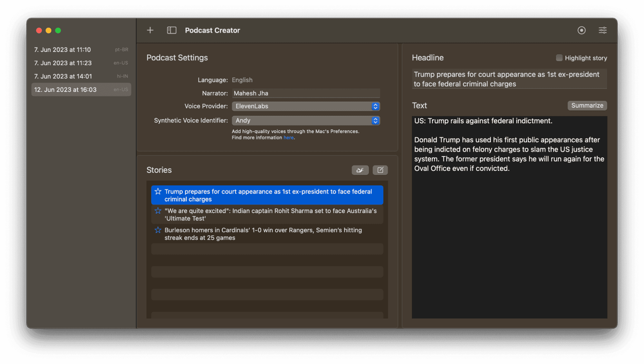Toggle the sidebar panel icon
This screenshot has height=364, width=644.
(x=171, y=30)
